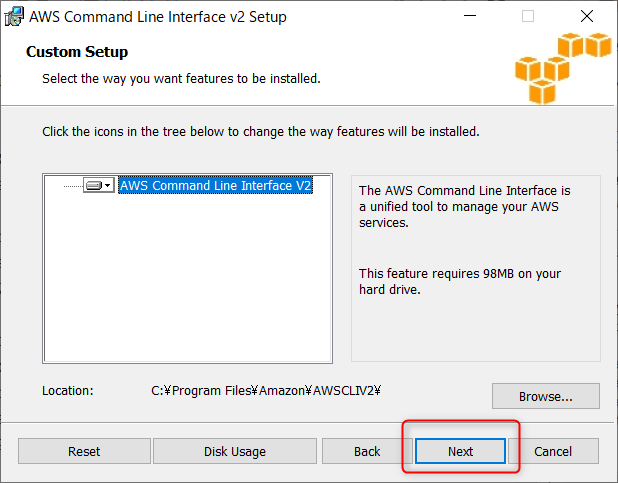Click the grayed-out maximize icon

pyautogui.click(x=528, y=16)
